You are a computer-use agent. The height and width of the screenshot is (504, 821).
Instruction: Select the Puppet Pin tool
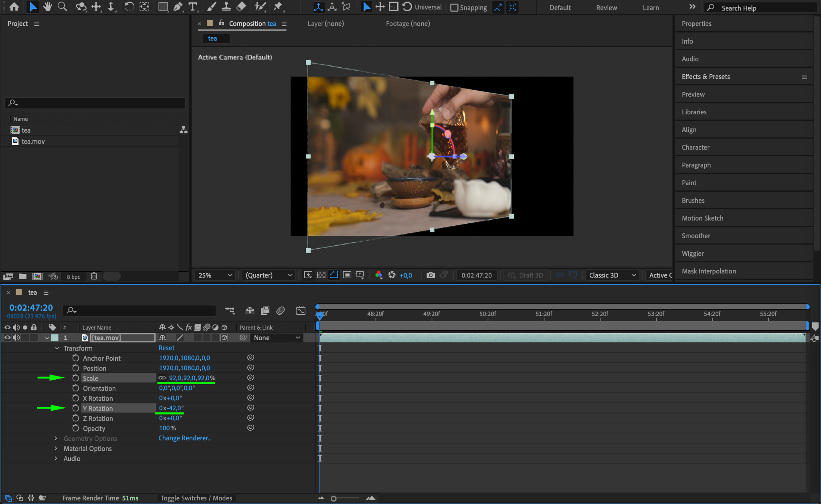tap(277, 7)
